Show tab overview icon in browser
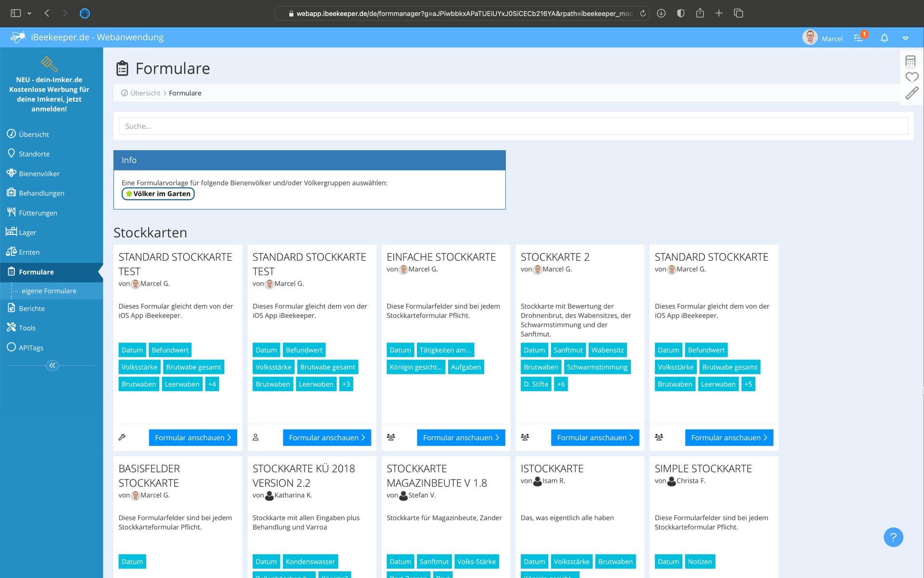The image size is (924, 578). pos(738,13)
